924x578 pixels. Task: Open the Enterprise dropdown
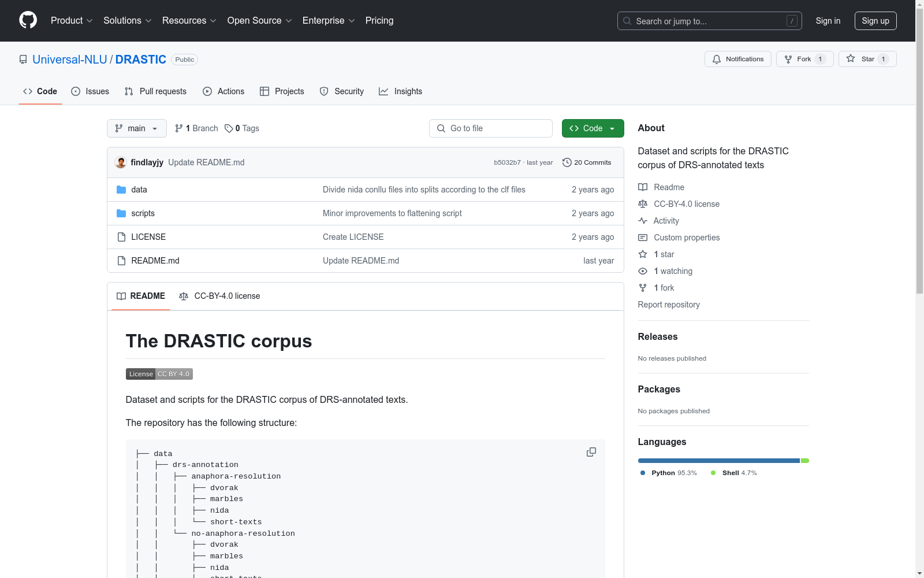(x=329, y=20)
